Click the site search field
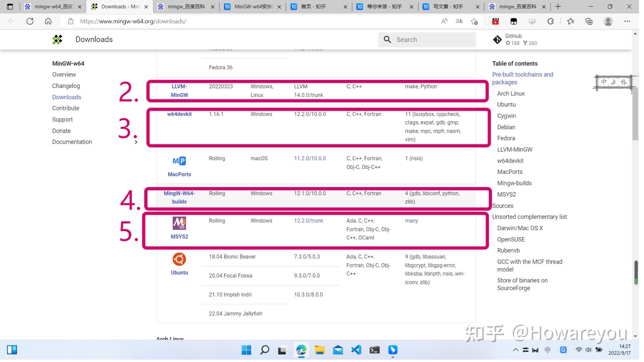This screenshot has width=644, height=362. click(427, 40)
